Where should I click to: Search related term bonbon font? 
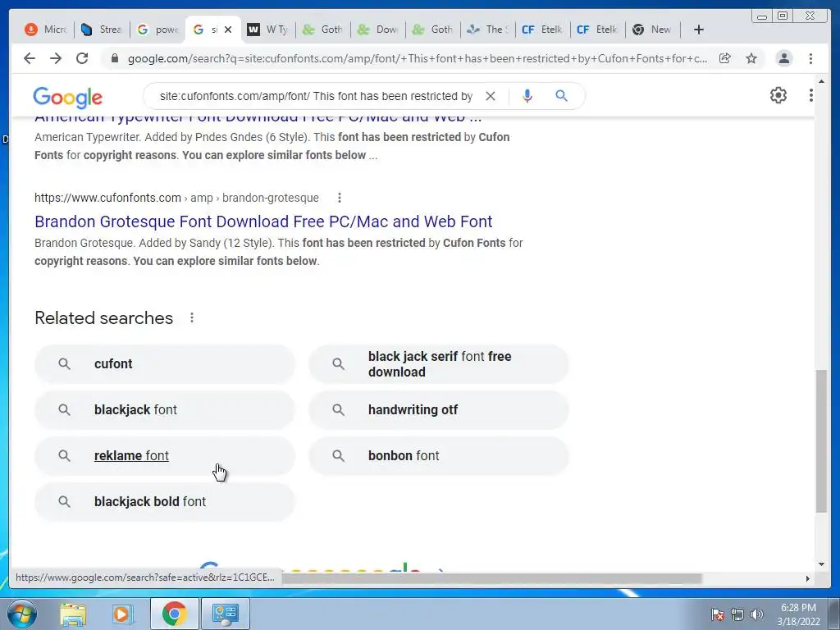pyautogui.click(x=439, y=456)
